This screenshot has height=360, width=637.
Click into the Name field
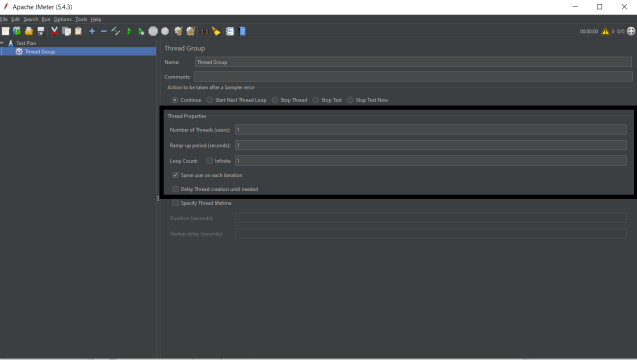413,62
